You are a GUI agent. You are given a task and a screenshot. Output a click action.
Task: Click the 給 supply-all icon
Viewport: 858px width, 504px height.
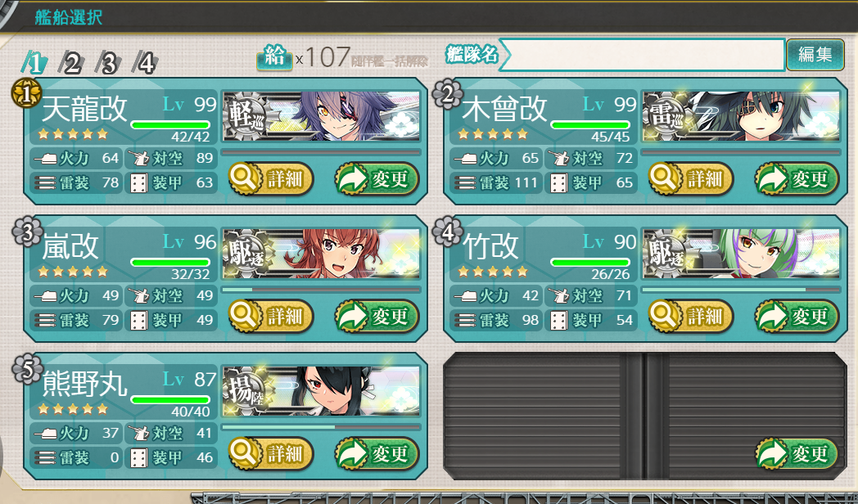(275, 56)
